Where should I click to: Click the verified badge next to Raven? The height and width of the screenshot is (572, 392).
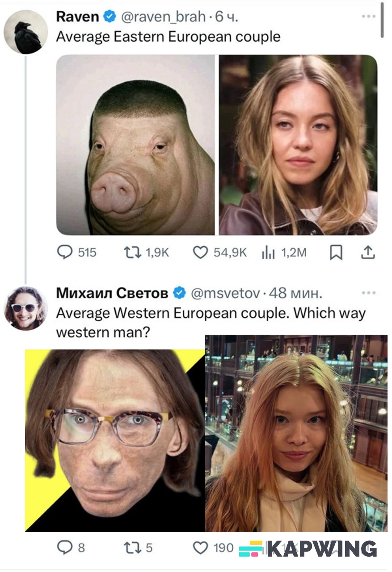point(109,17)
